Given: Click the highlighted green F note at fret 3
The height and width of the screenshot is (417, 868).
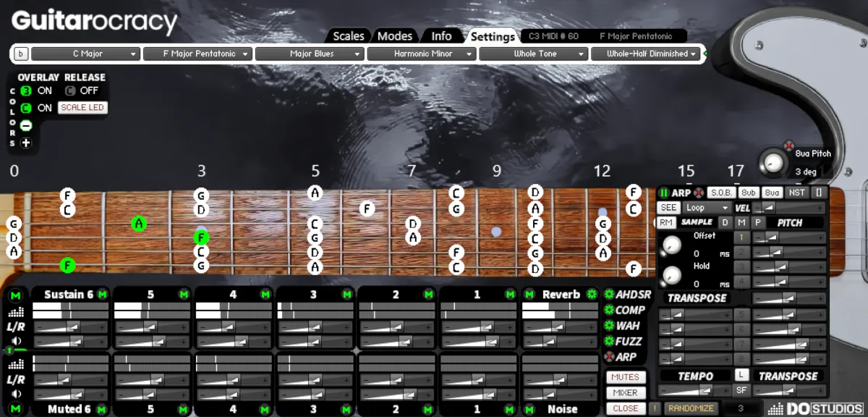Looking at the screenshot, I should click(x=202, y=237).
